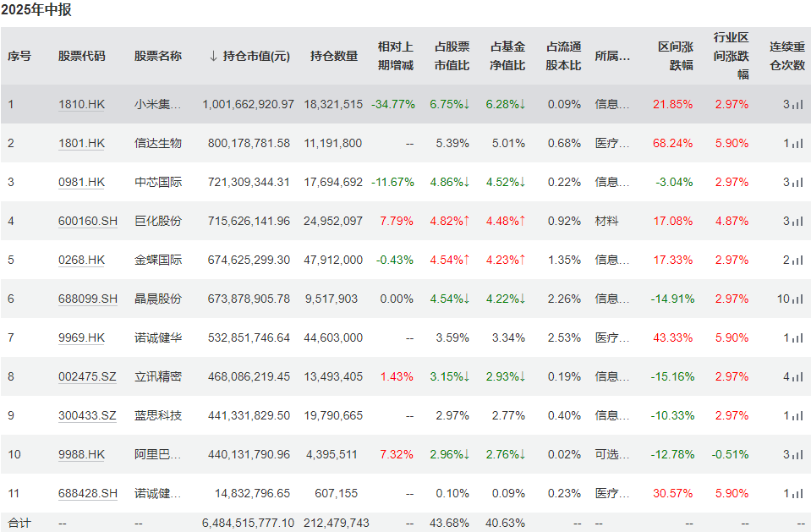The width and height of the screenshot is (811, 532).
Task: Click total quantity 212,479,743
Action: [337, 524]
